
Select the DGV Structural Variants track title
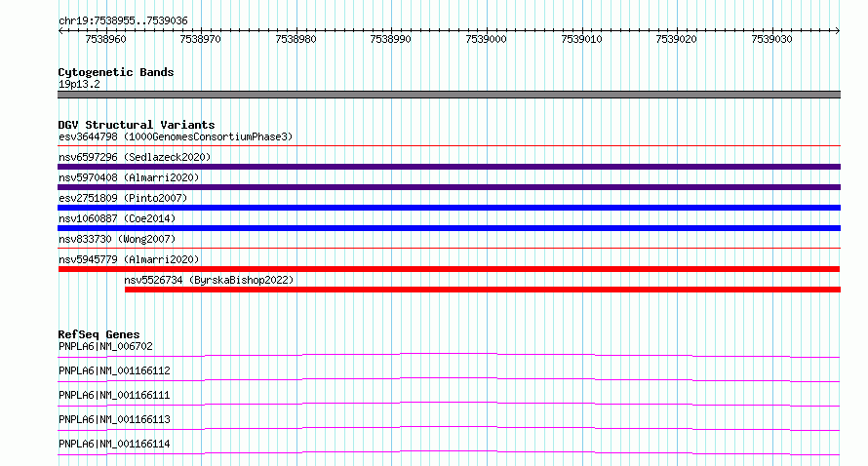click(137, 125)
